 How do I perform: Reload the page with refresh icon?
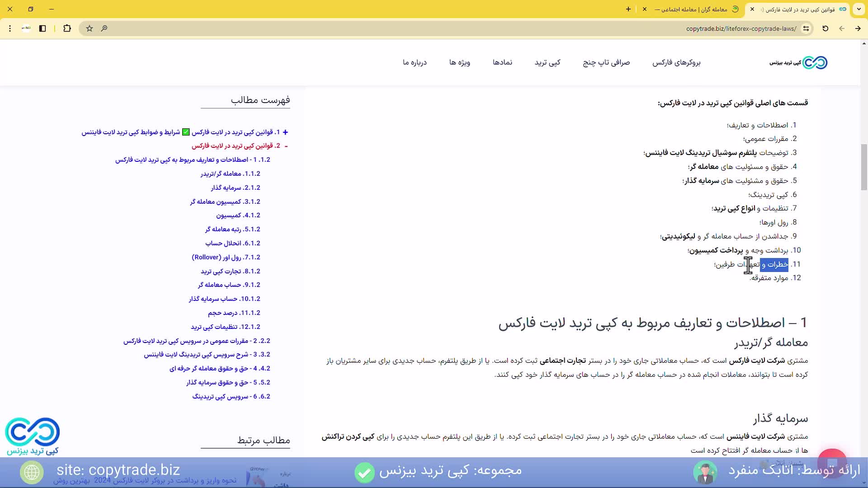(825, 28)
